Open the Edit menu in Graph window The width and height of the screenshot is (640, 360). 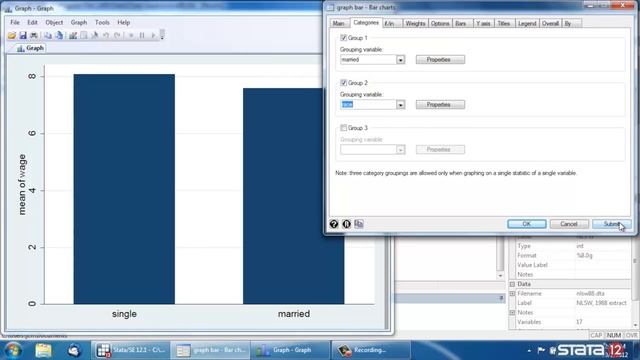32,22
